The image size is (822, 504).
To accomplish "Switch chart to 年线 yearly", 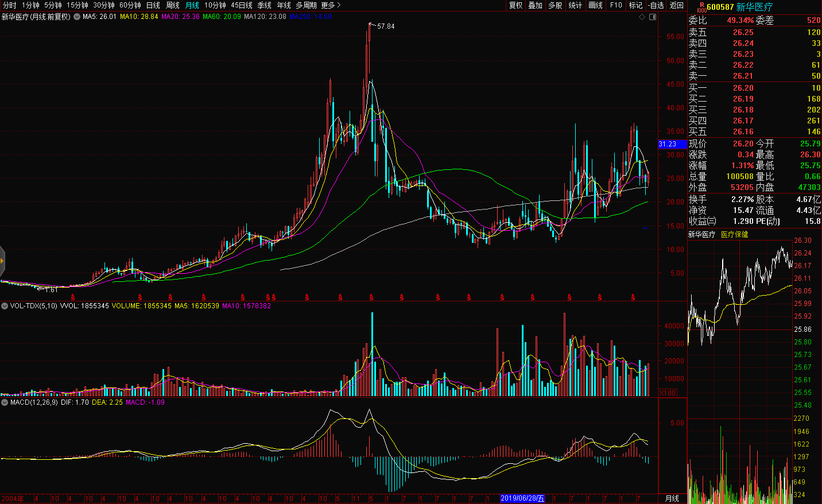I will click(x=284, y=5).
